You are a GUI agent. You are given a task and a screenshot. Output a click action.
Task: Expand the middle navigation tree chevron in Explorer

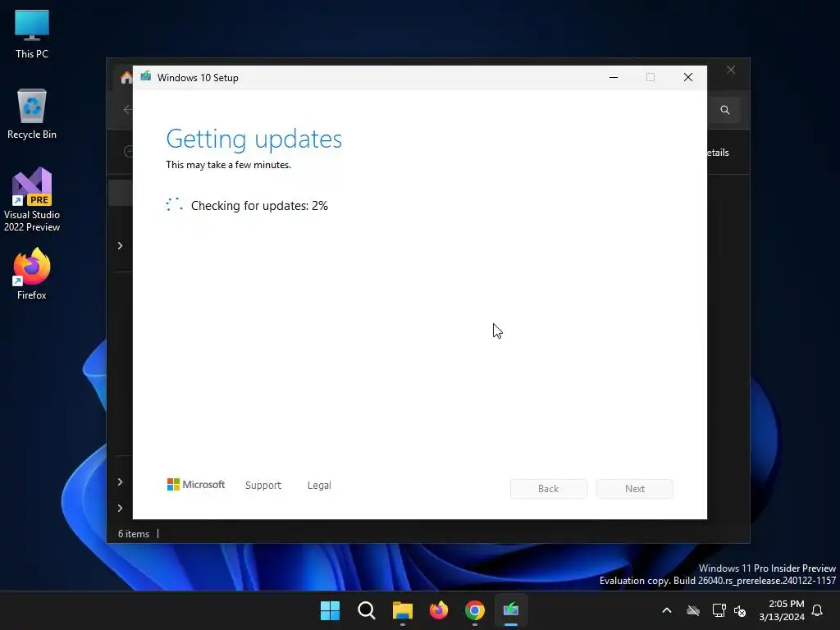pyautogui.click(x=120, y=482)
